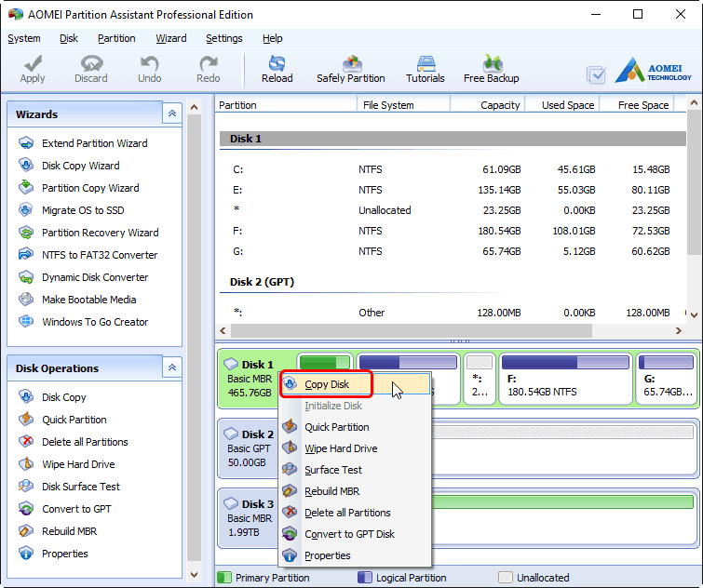Choose Delete all Partitions in left panel
703x588 pixels.
[85, 442]
